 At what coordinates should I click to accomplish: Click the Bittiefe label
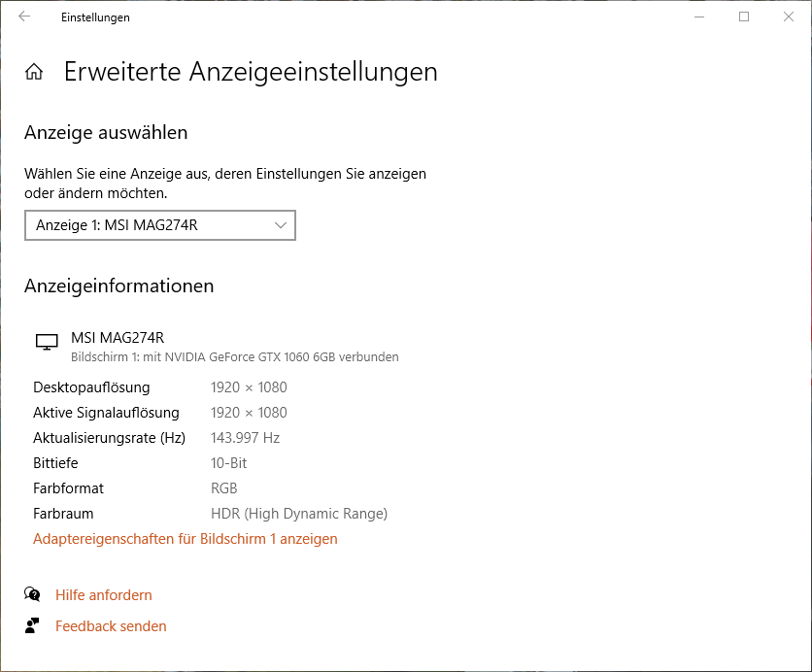(55, 463)
